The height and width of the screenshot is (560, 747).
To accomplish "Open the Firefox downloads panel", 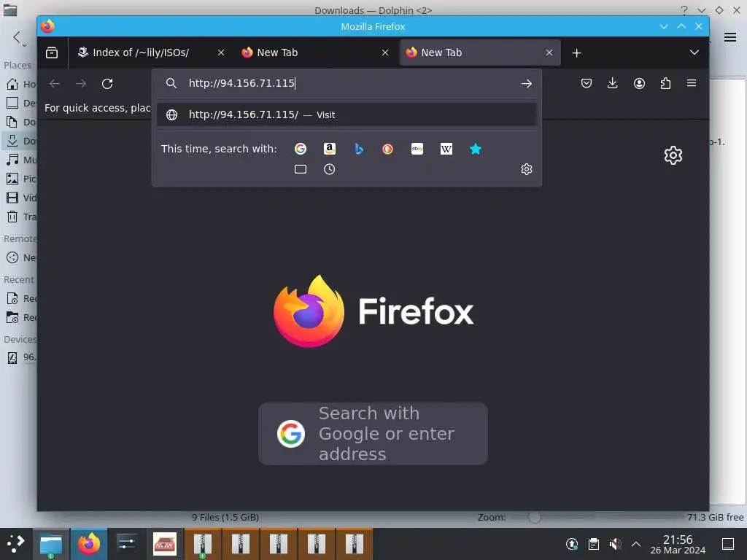I will (613, 84).
